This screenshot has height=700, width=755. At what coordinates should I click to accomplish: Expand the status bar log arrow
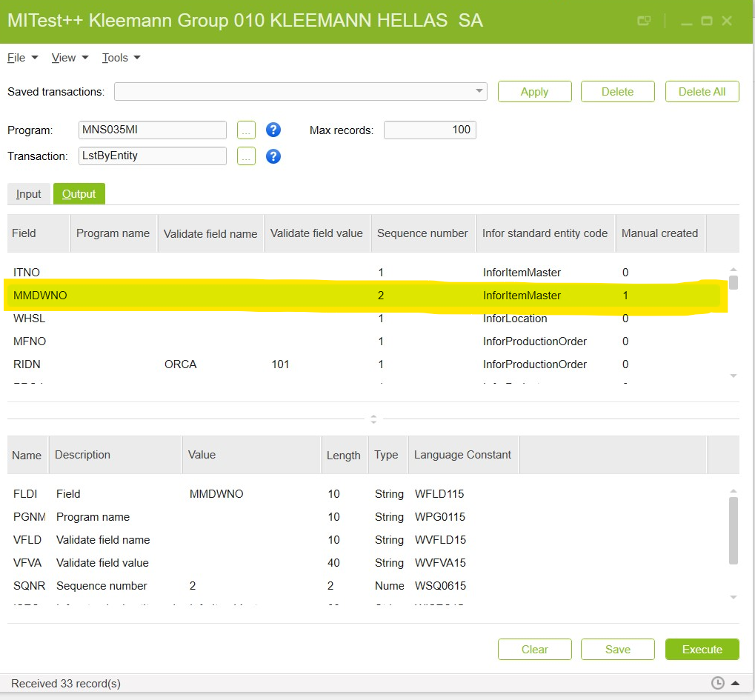pos(735,683)
